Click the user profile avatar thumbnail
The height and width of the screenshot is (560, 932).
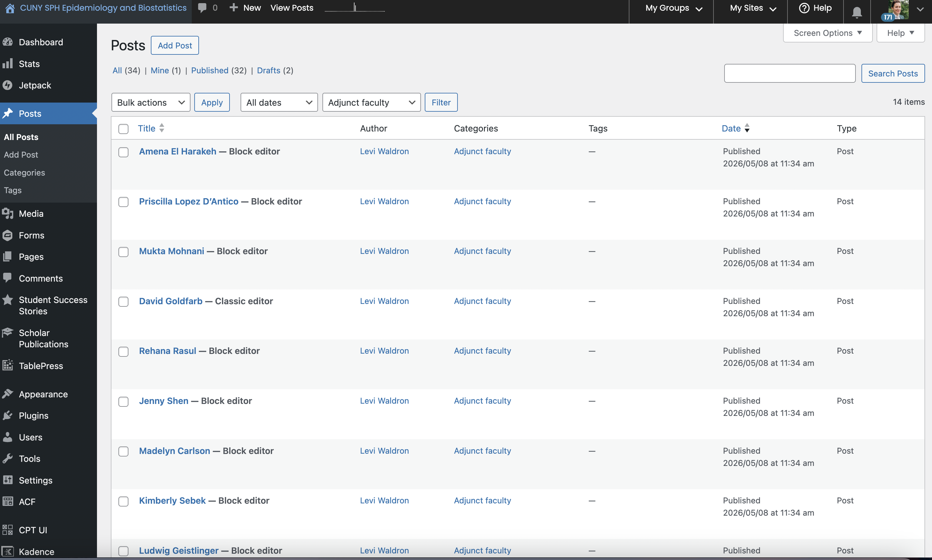pyautogui.click(x=898, y=10)
